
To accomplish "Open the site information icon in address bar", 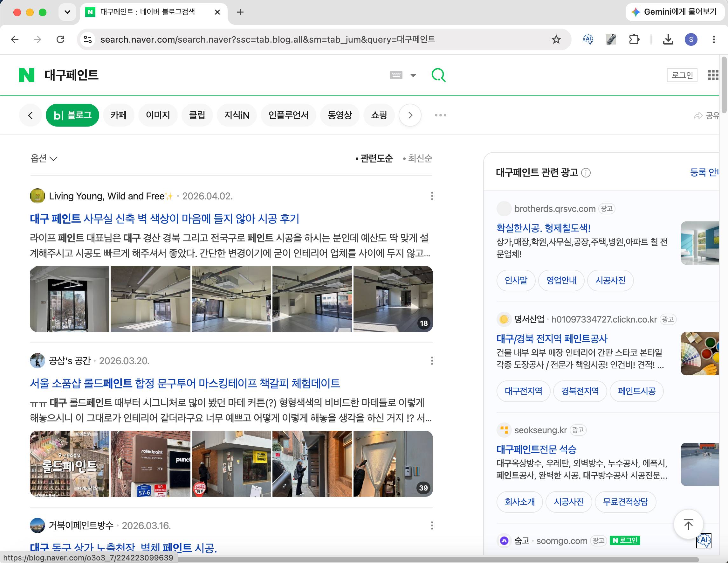I will (88, 40).
